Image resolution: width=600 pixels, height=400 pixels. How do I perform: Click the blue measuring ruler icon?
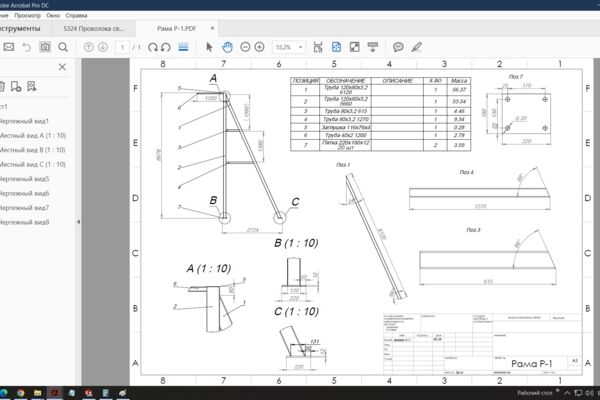pos(183,47)
